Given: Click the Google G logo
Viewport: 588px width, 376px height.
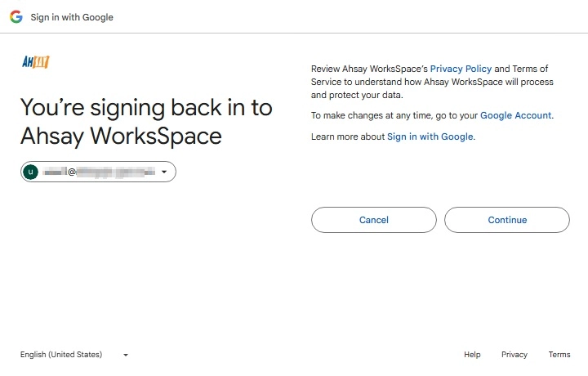Looking at the screenshot, I should click(16, 17).
